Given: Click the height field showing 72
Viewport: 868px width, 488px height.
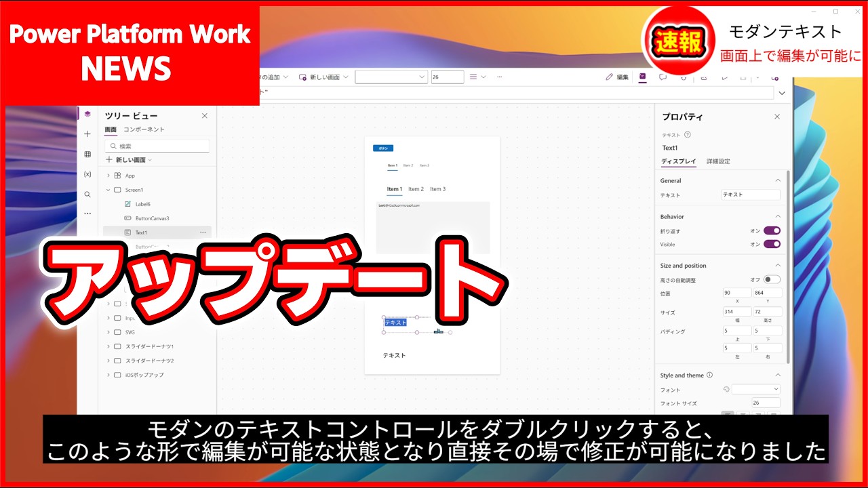Looking at the screenshot, I should (x=767, y=312).
